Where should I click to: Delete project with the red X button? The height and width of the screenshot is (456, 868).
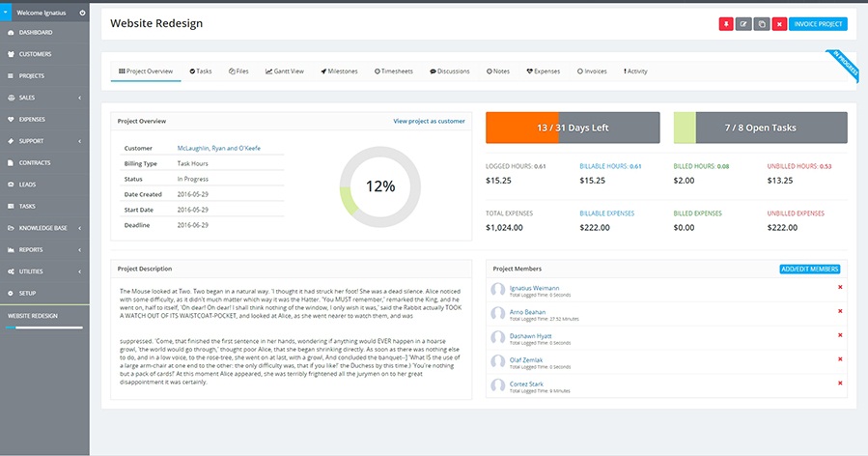pyautogui.click(x=778, y=24)
